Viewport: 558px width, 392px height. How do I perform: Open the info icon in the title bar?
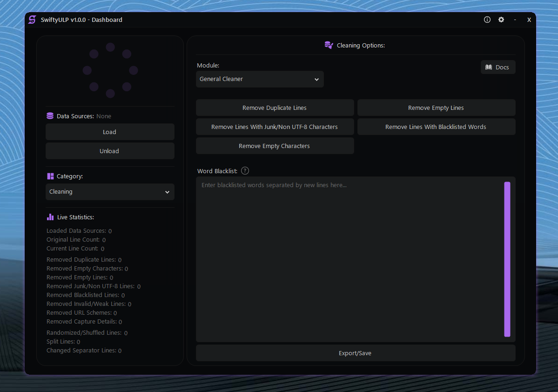coord(487,20)
